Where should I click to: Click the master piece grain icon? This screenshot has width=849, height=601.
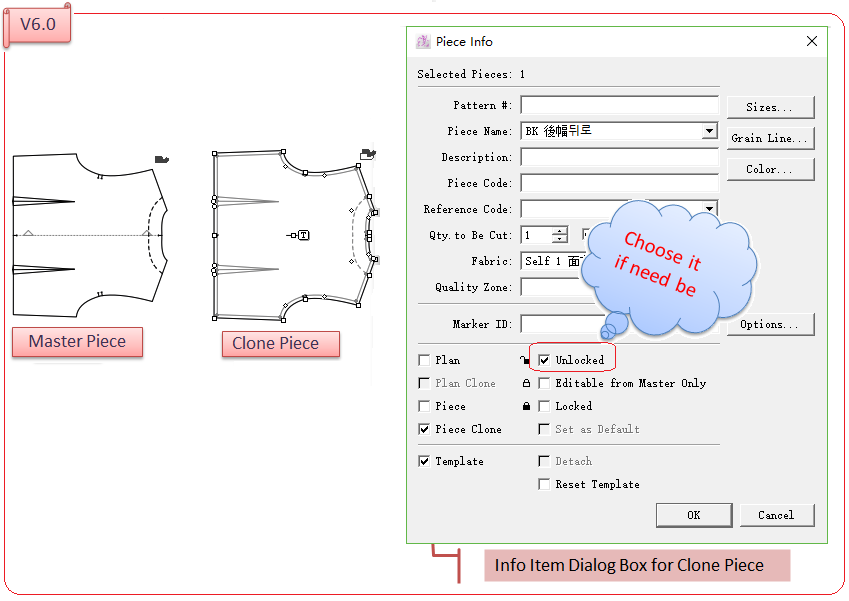pyautogui.click(x=162, y=158)
